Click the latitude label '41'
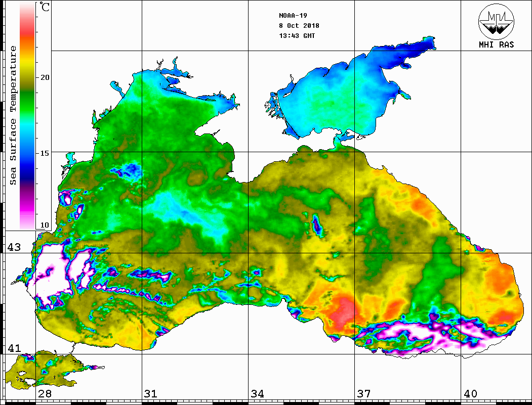 (14, 348)
